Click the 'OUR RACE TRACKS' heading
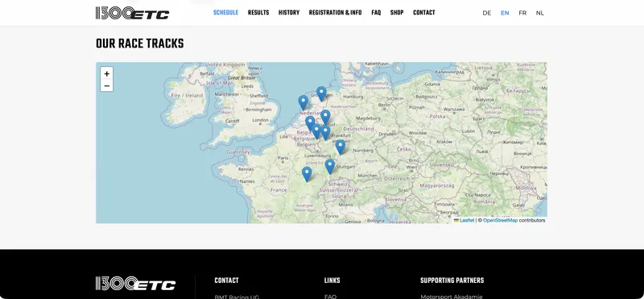The image size is (644, 299). pyautogui.click(x=139, y=44)
